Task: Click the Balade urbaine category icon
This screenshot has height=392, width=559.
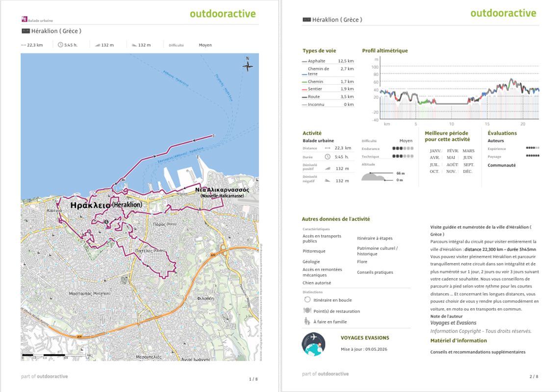Action: pos(24,19)
